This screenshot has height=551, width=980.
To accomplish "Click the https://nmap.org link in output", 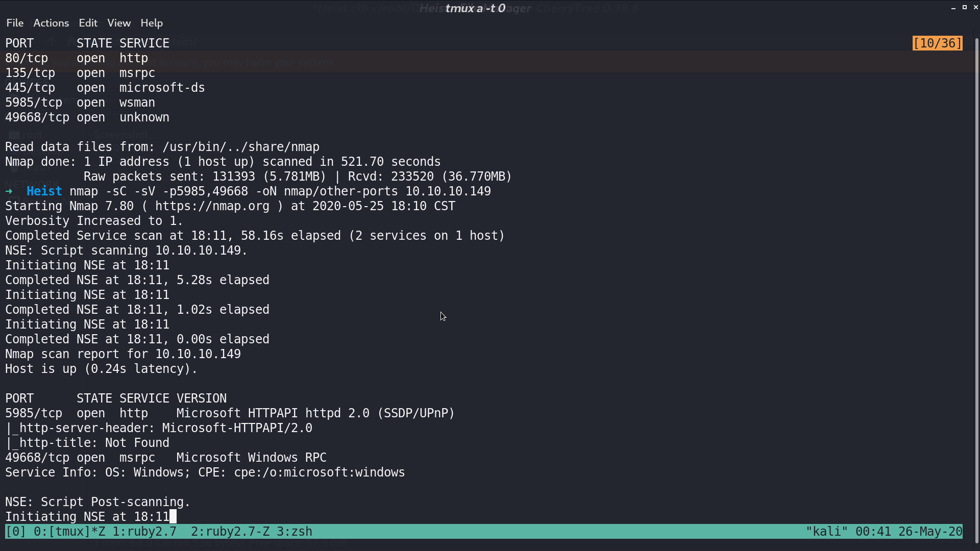I will coord(212,206).
